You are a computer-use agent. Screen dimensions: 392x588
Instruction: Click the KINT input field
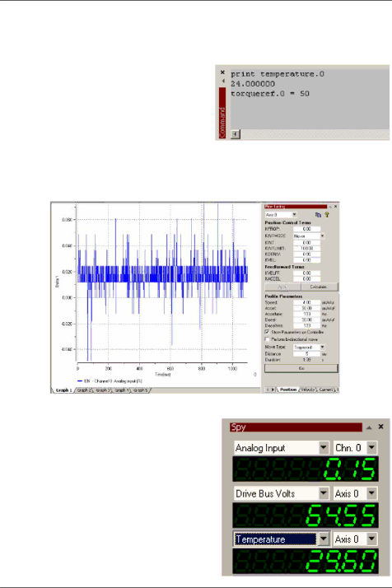coord(307,243)
